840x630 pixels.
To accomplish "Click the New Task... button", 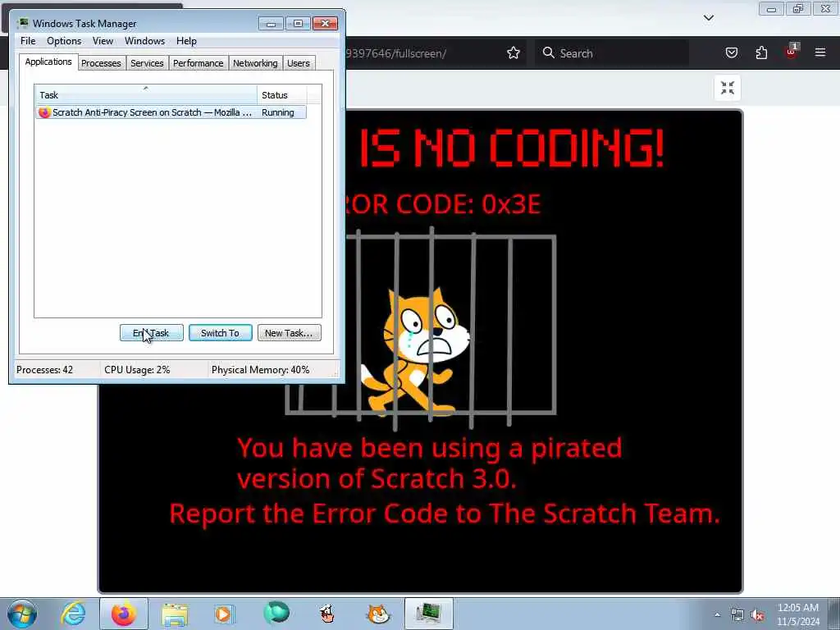I will click(x=289, y=333).
